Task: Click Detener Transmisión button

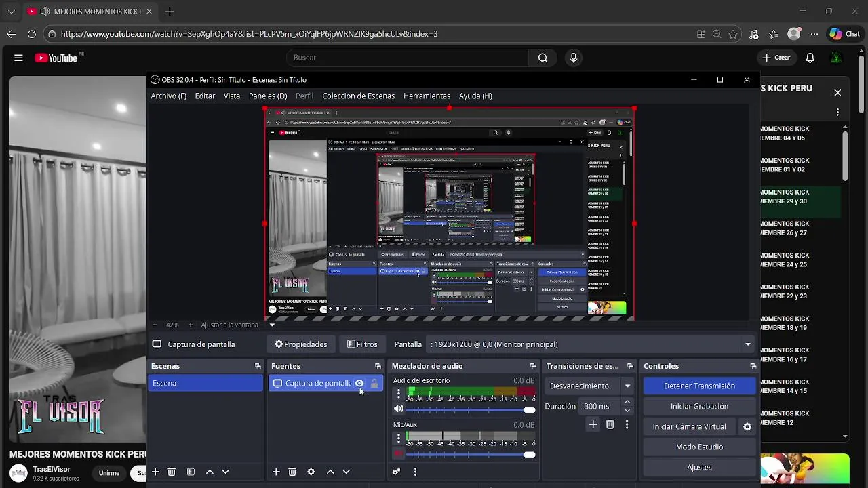Action: [699, 386]
